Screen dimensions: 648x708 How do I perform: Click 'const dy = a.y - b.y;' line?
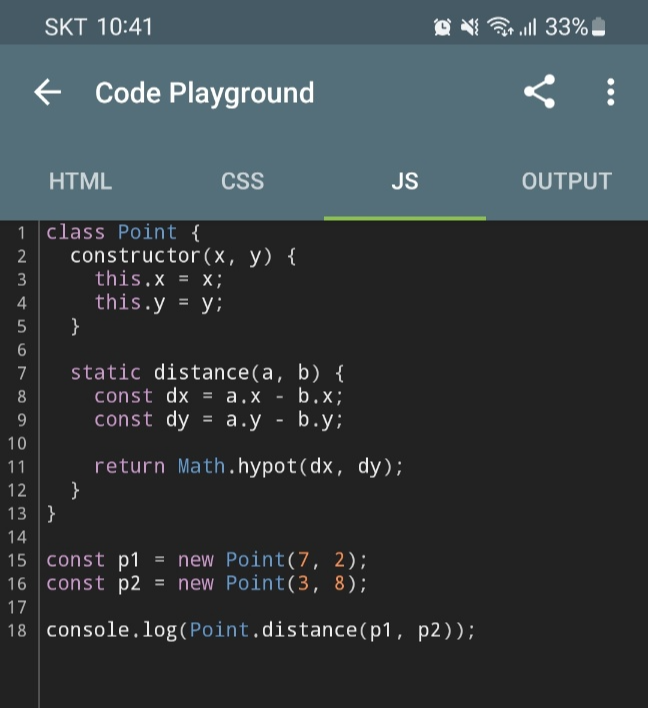pos(219,420)
